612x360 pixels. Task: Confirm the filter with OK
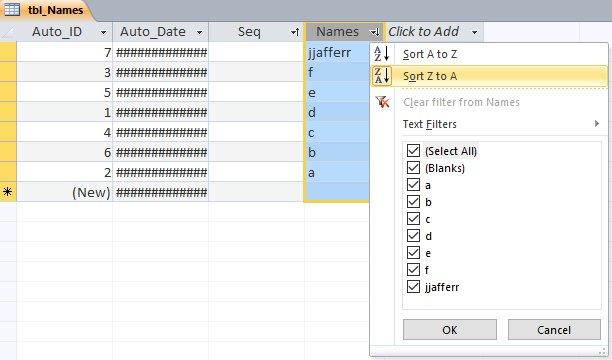pyautogui.click(x=450, y=330)
